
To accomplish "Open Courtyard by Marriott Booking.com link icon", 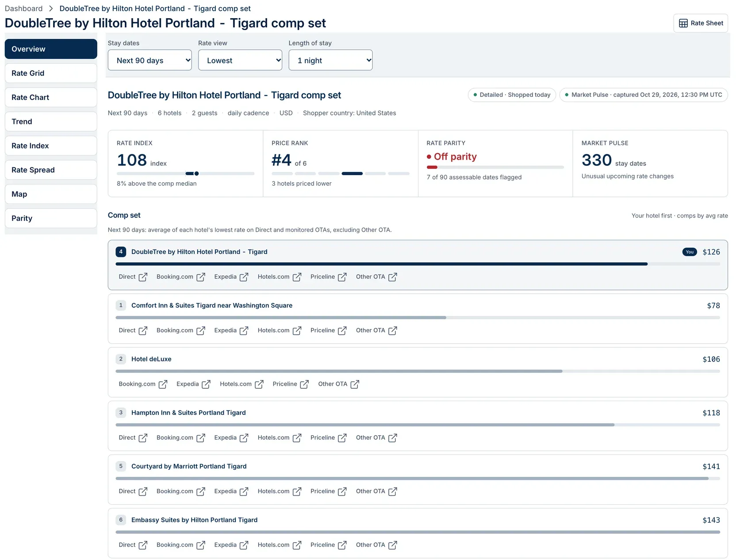I will pyautogui.click(x=201, y=491).
